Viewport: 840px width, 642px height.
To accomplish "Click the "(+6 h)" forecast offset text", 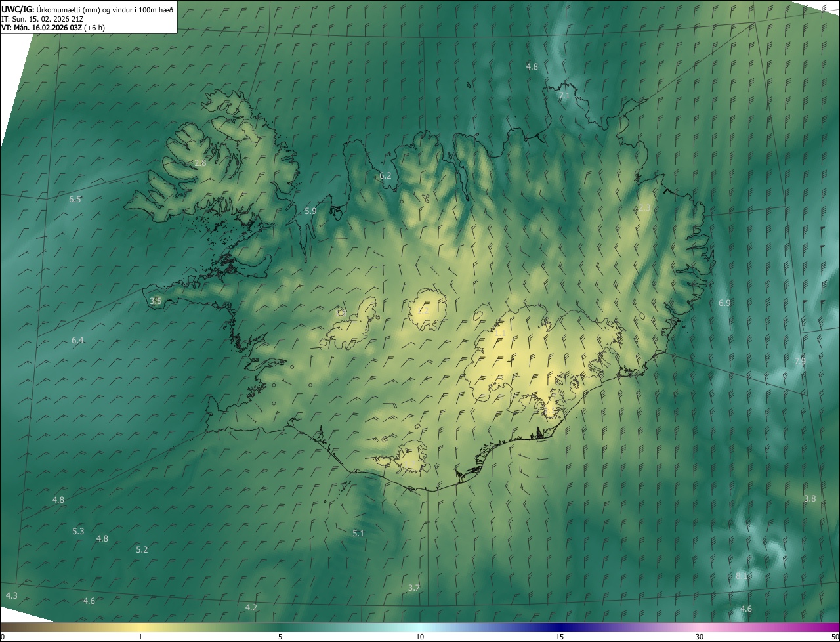I will click(94, 28).
